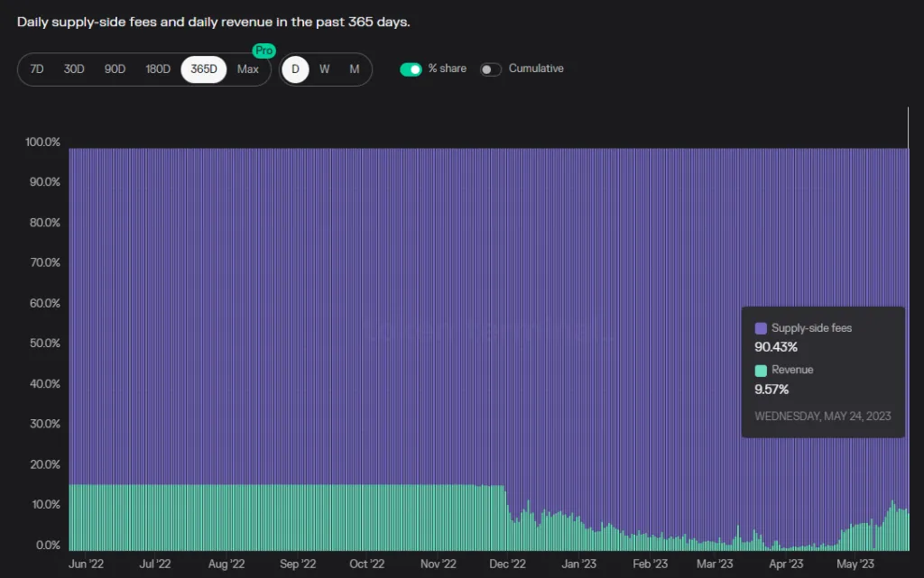This screenshot has height=578, width=924.
Task: Switch to monthly granularity using M
Action: (354, 69)
